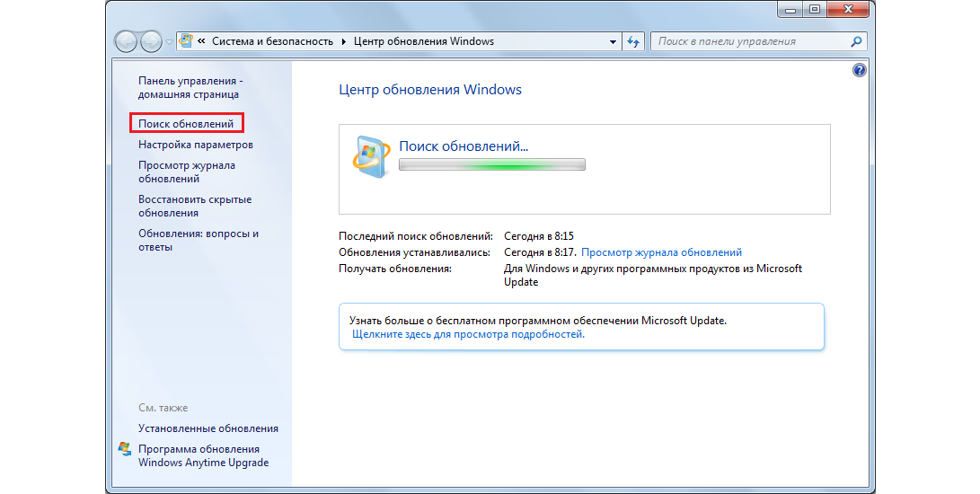Open Настройка параметров

[196, 145]
